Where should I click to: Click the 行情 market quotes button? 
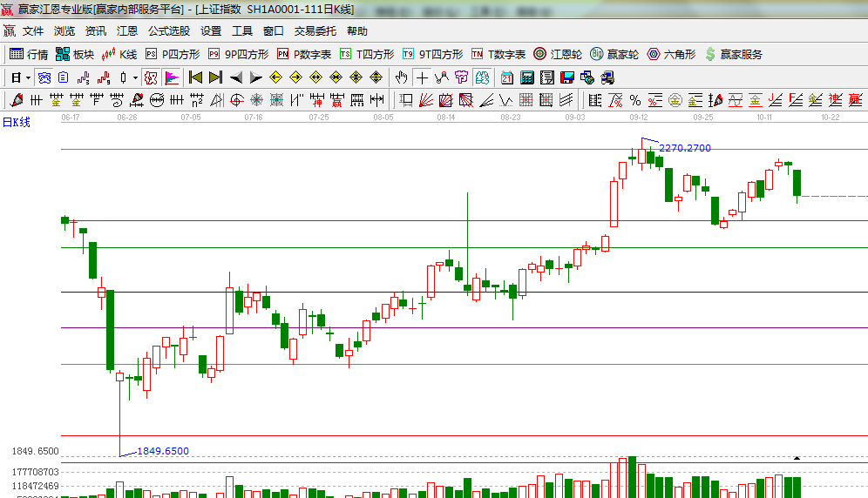coord(29,54)
